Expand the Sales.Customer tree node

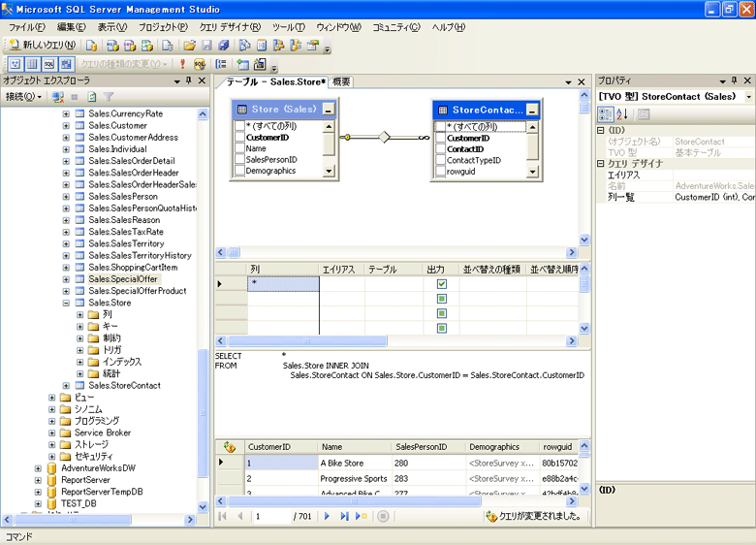(x=66, y=126)
